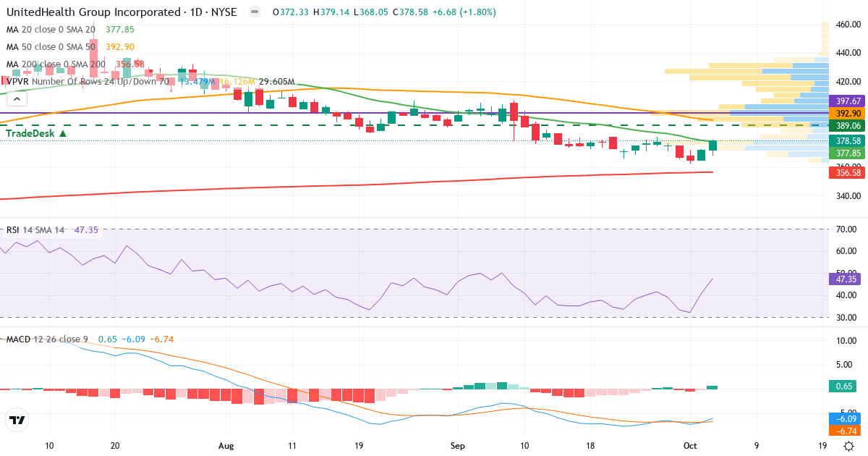Click the 340.00 price scale label
The image size is (868, 456).
(x=848, y=195)
